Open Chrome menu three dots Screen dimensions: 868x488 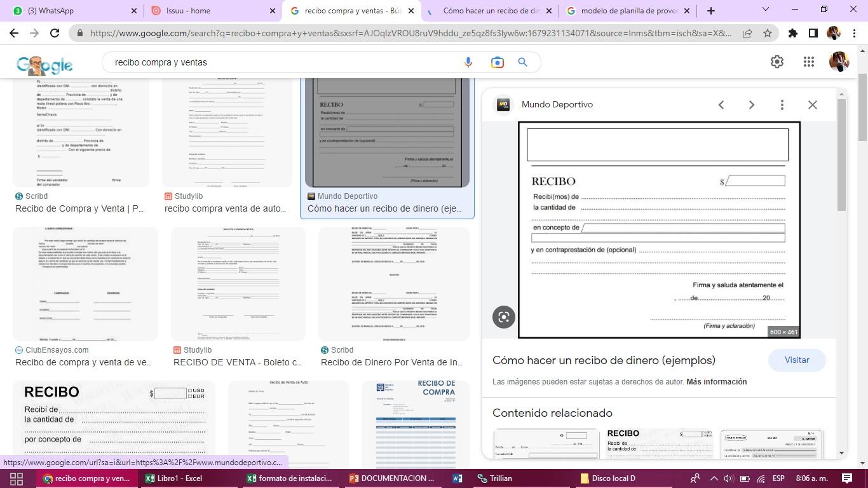(x=853, y=33)
